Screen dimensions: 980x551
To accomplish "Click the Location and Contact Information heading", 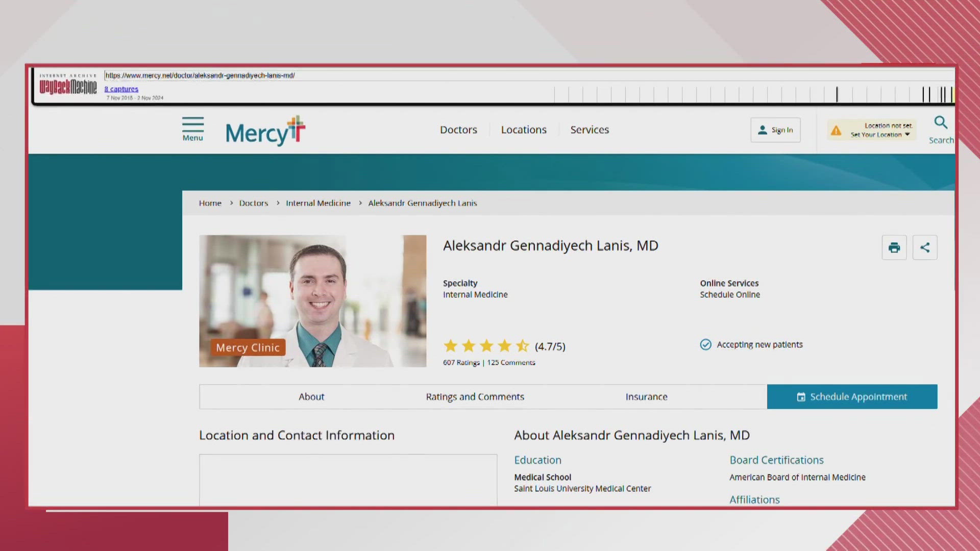I will [297, 435].
